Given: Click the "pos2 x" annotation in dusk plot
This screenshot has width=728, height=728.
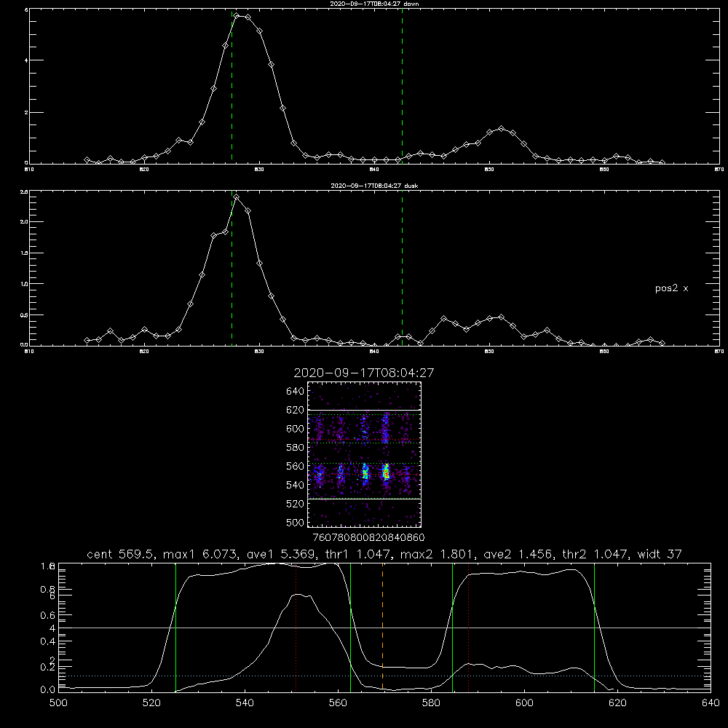Looking at the screenshot, I should click(671, 288).
